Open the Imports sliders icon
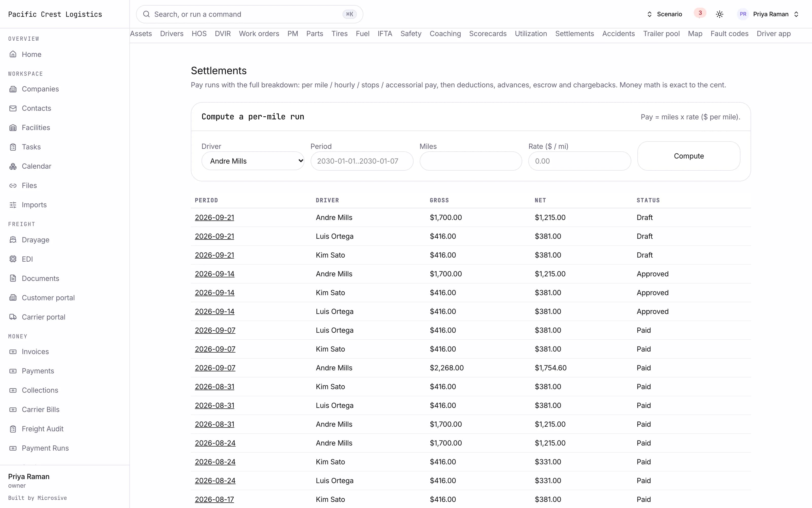Image resolution: width=812 pixels, height=508 pixels. [x=13, y=205]
